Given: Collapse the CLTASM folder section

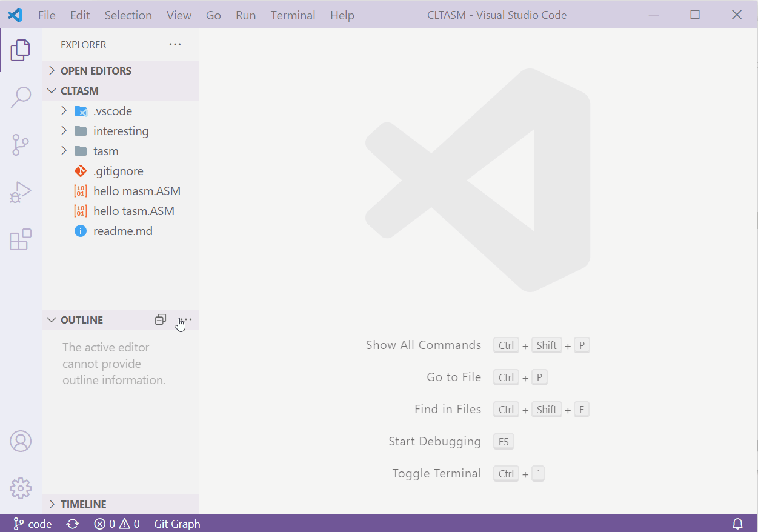Looking at the screenshot, I should 121,91.
